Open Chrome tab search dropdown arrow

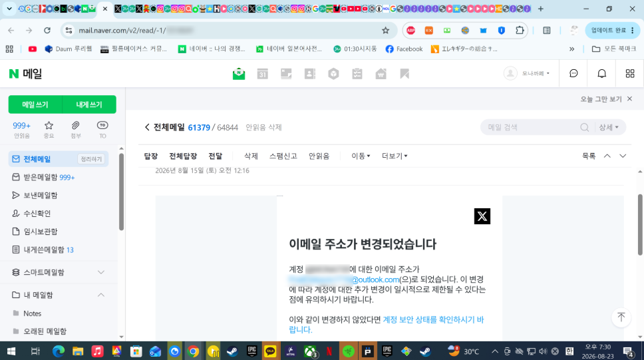[x=9, y=8]
